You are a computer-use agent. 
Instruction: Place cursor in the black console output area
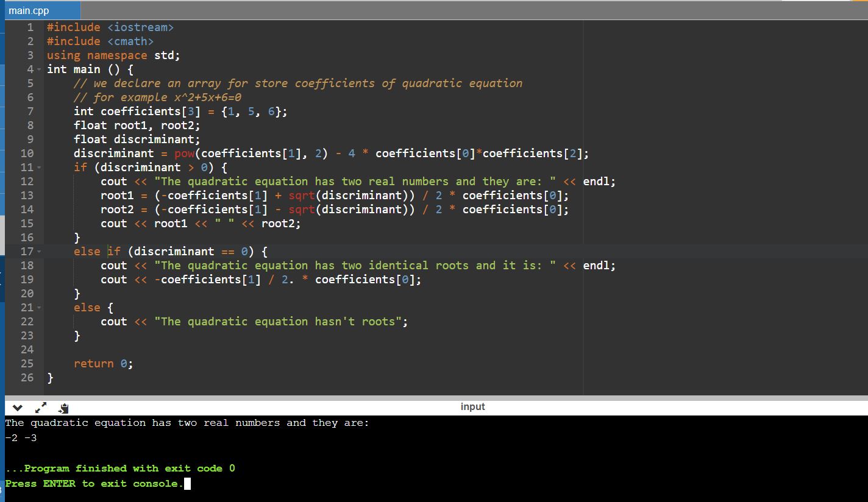coord(427,451)
